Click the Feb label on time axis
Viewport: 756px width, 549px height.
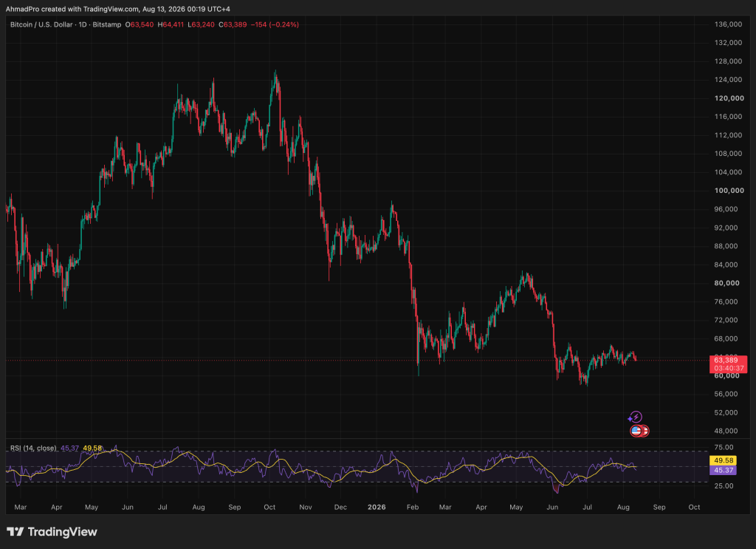412,507
